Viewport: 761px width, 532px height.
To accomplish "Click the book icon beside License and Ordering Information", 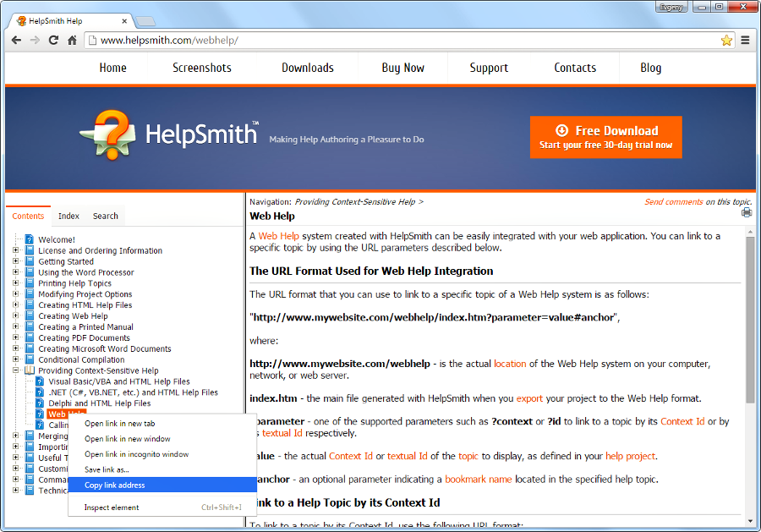I will [30, 250].
